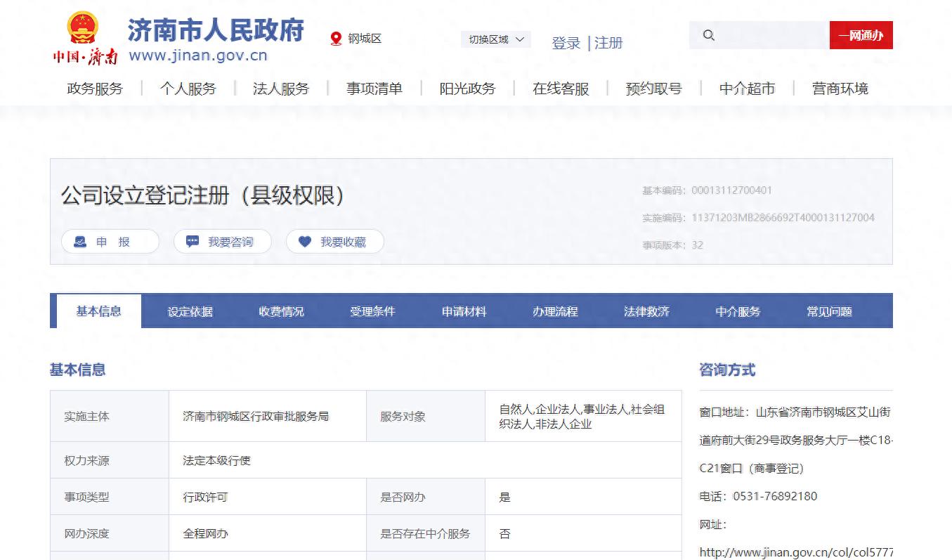Click the 实施编码 value text

[783, 218]
